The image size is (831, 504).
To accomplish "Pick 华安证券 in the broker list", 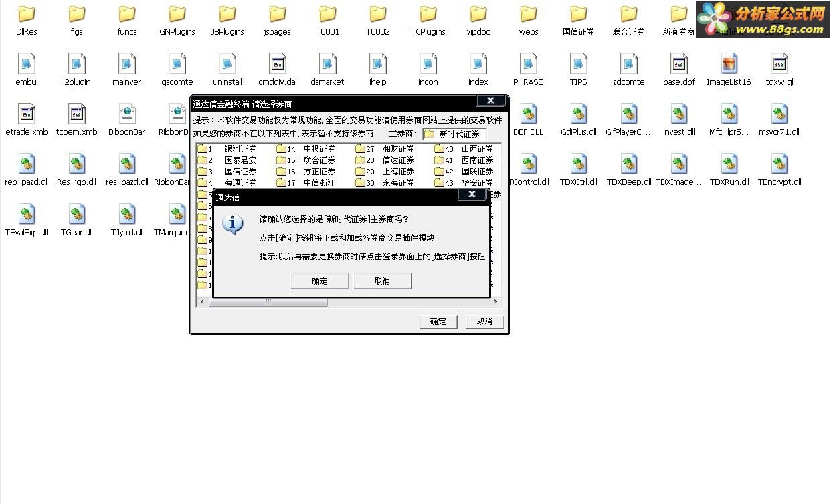I will point(477,183).
